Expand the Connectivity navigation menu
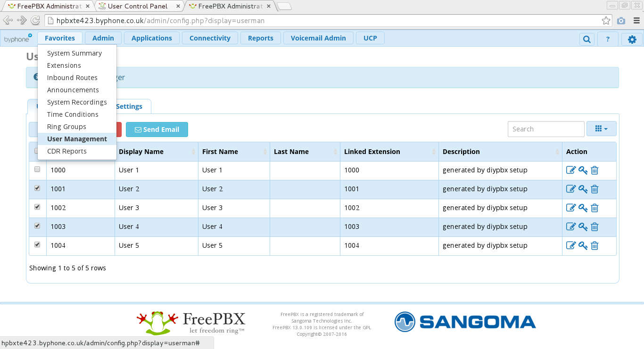The height and width of the screenshot is (349, 644). click(x=210, y=38)
